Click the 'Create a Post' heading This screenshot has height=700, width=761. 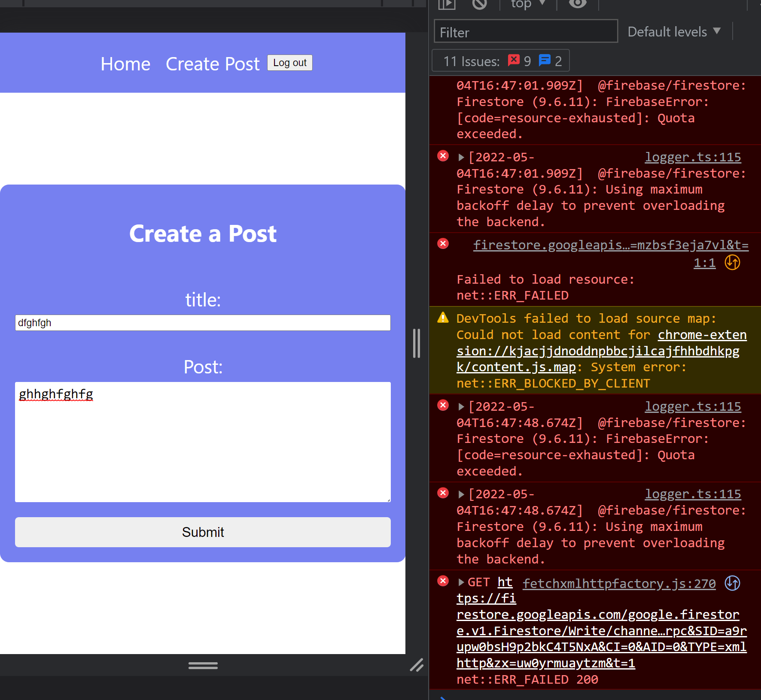[x=203, y=233]
